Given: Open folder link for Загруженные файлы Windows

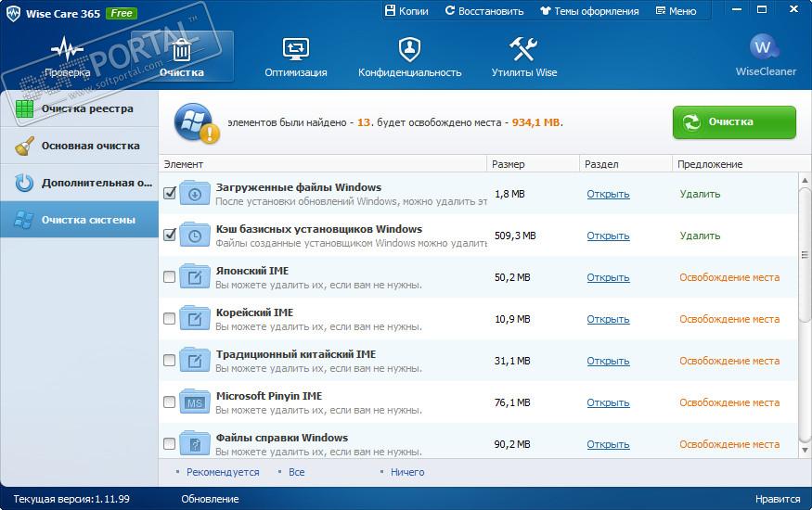Looking at the screenshot, I should pyautogui.click(x=608, y=194).
